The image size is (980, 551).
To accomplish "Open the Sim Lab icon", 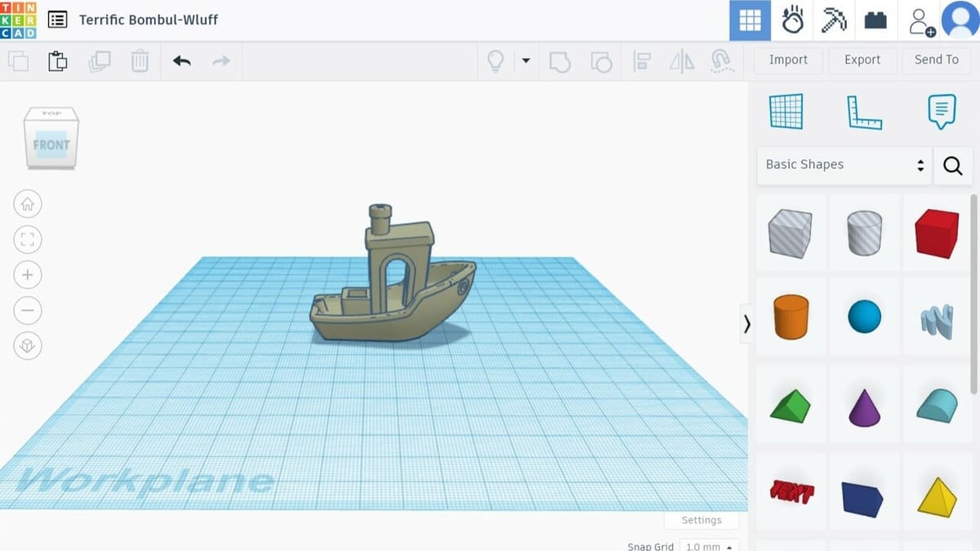I will [x=792, y=20].
